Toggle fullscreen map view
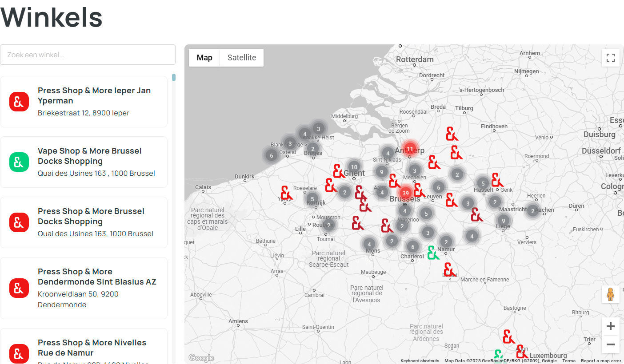 tap(611, 58)
